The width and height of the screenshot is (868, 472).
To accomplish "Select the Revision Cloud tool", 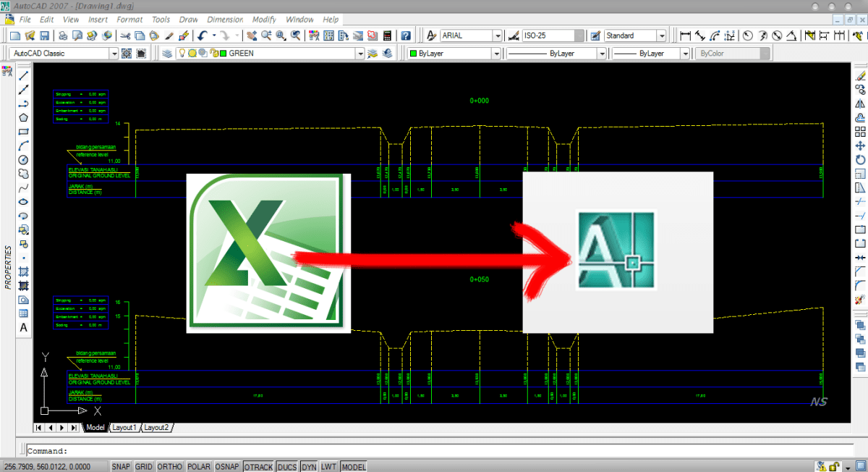I will [x=23, y=174].
